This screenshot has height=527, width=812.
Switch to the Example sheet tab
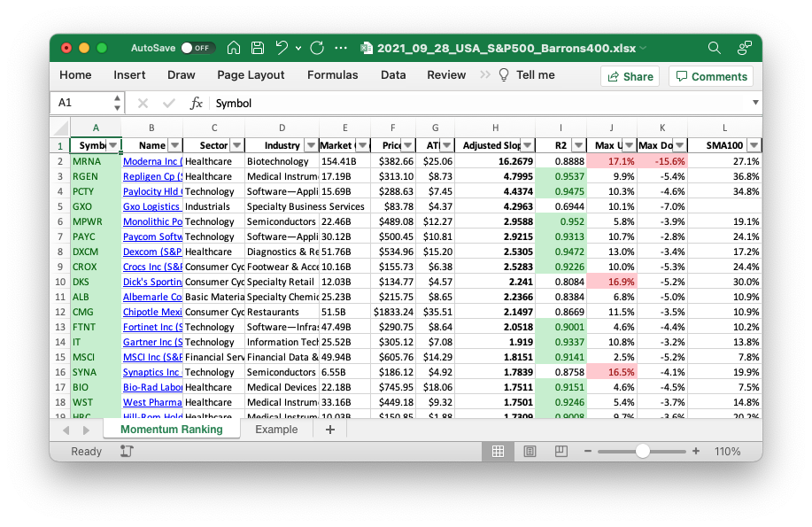(276, 430)
